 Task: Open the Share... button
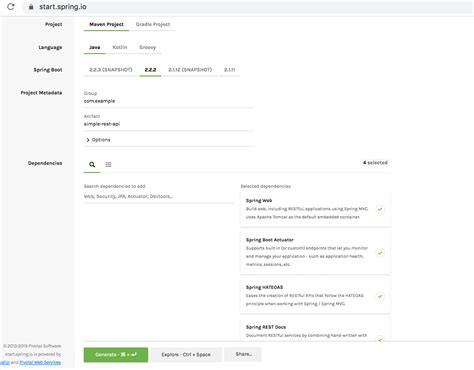pos(243,354)
